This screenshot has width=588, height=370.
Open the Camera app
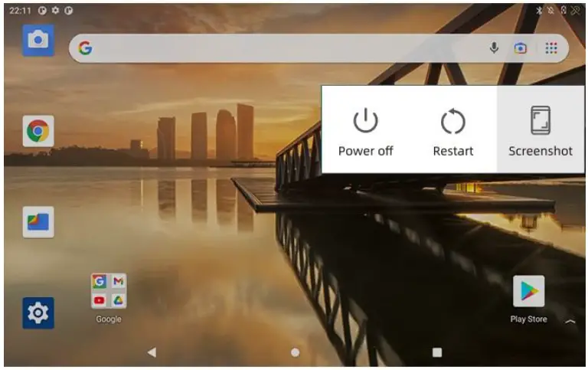38,41
